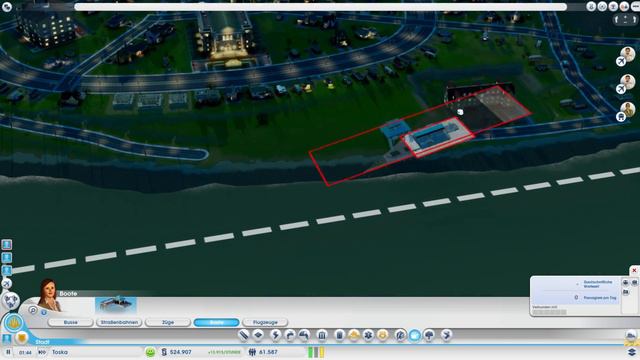Click the first blue icon in left sidebar

7,244
